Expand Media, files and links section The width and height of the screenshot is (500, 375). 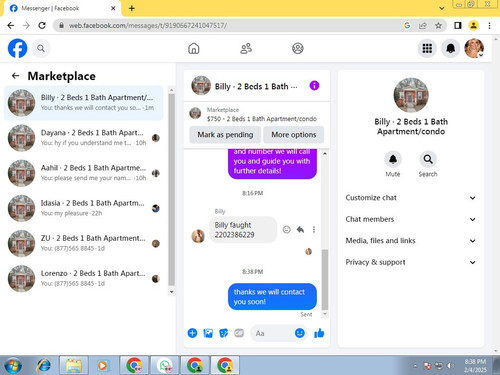pyautogui.click(x=411, y=241)
